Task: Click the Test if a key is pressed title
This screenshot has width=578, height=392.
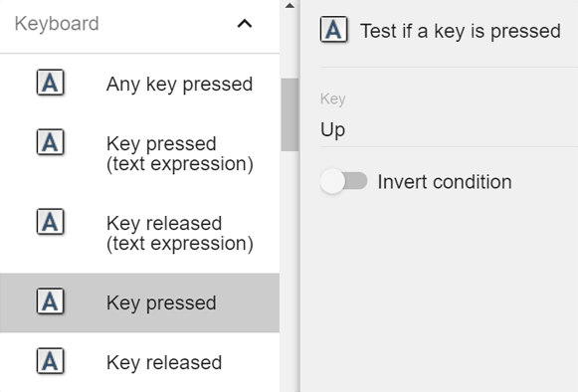Action: (461, 31)
